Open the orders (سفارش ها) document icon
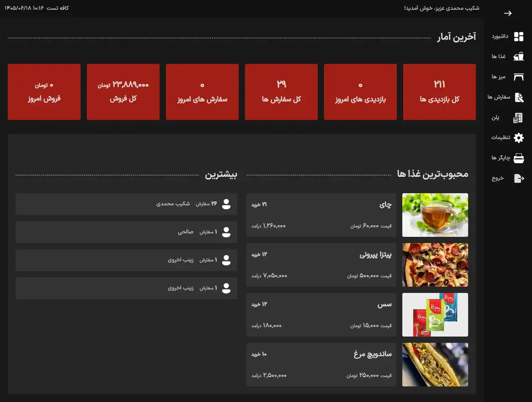 (519, 97)
